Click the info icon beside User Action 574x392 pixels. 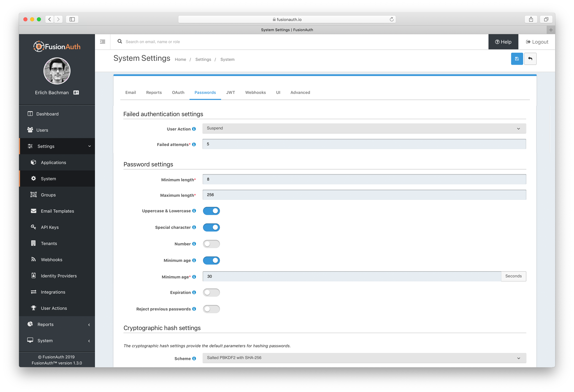[x=194, y=129]
